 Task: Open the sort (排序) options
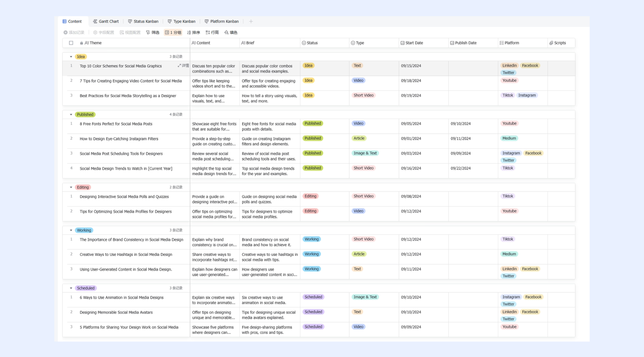click(194, 32)
